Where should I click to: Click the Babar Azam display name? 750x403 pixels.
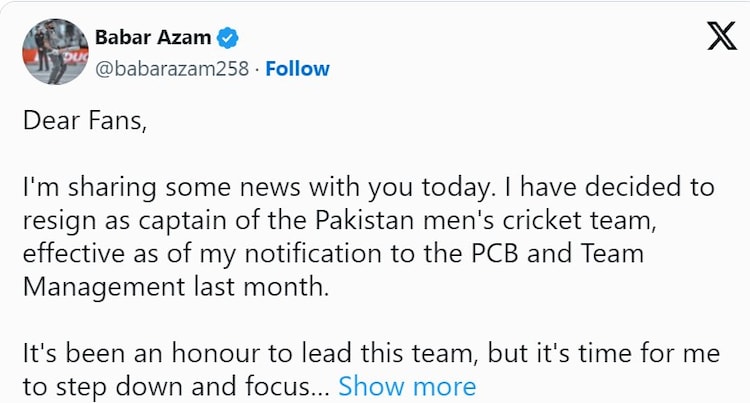[153, 38]
